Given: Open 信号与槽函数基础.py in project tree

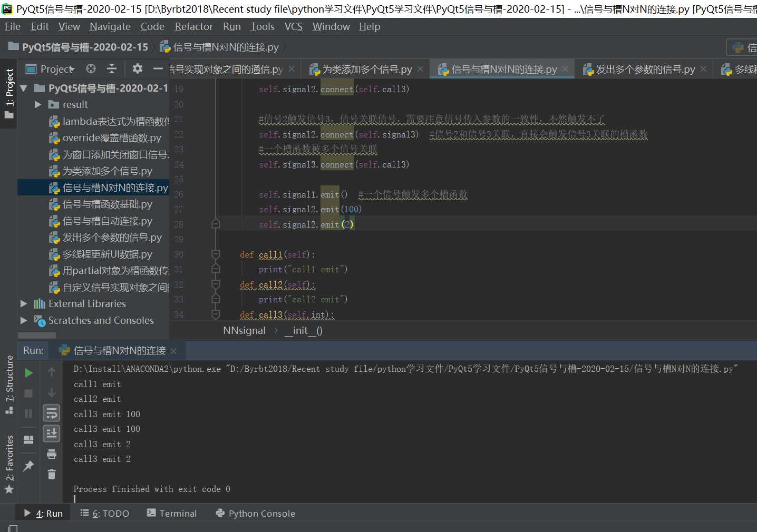Looking at the screenshot, I should [101, 204].
